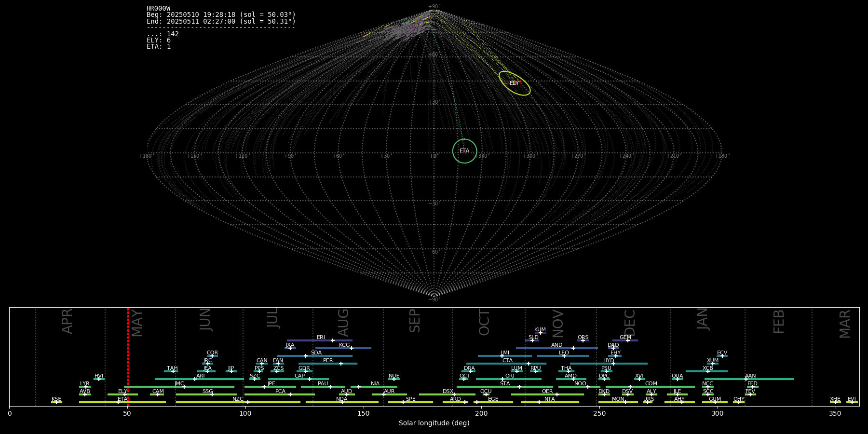Viewport: 868px width, 434px height.
Task: Click the +270° longitude label on the map
Action: (x=577, y=156)
